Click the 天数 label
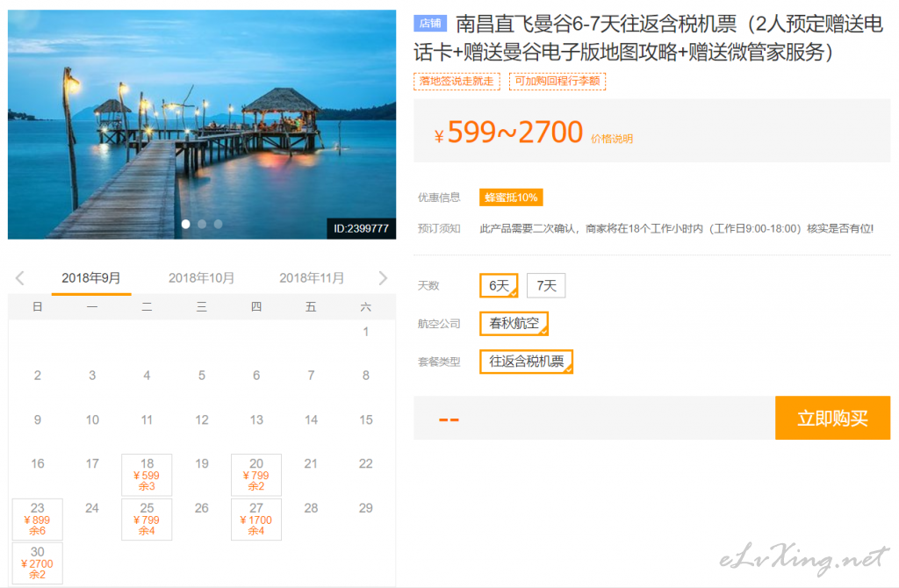The width and height of the screenshot is (899, 588). (428, 285)
